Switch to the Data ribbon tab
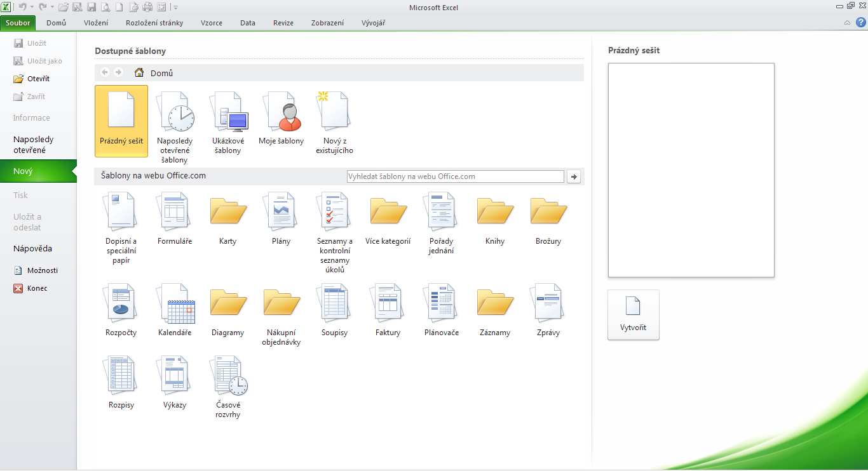The image size is (868, 471). 248,23
